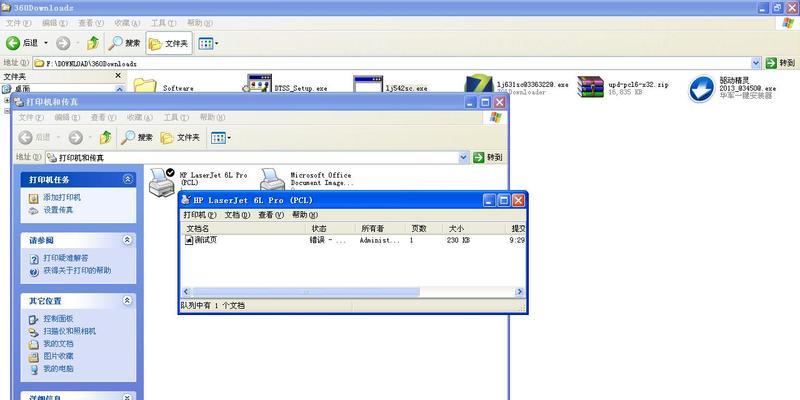Click Up folder icon in Printers and Faxes toolbar

tap(105, 137)
